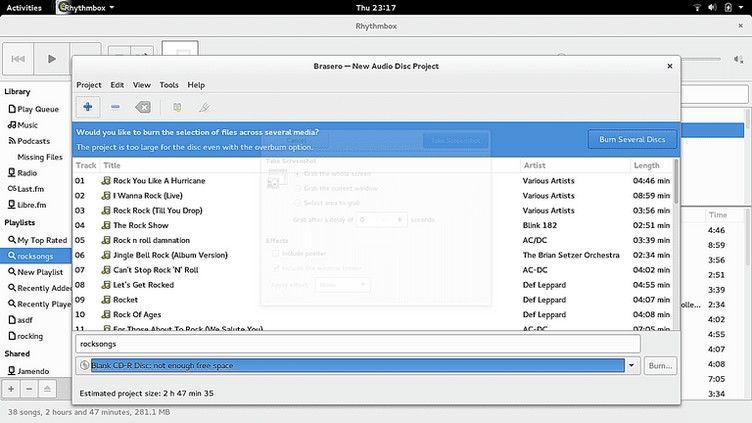Sort by Track column header

point(86,165)
